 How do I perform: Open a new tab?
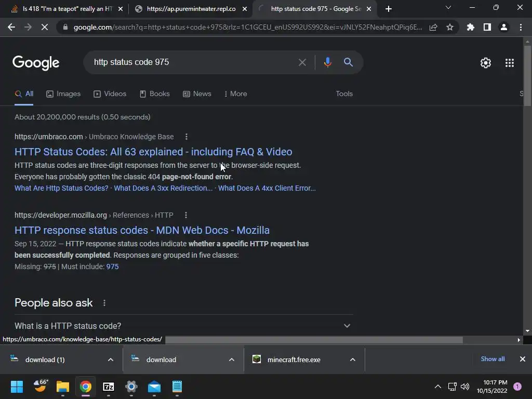[x=389, y=9]
